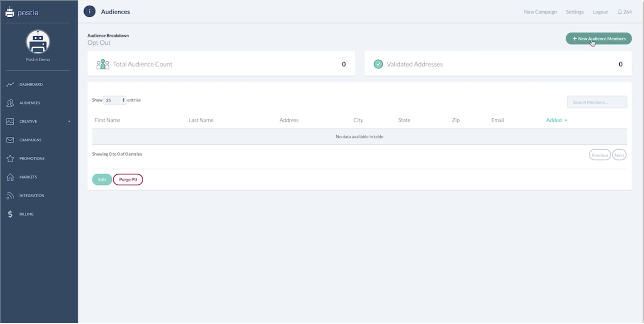Open the Postie Demo robot avatar
The height and width of the screenshot is (324, 644).
(x=38, y=42)
